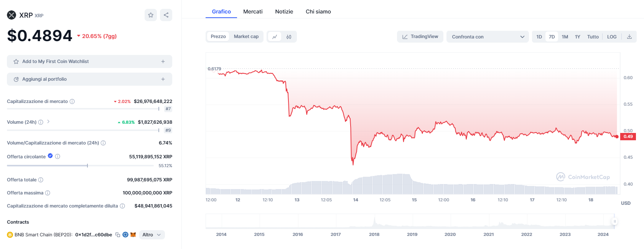Click the timeline range slider handle
This screenshot has height=249, width=644.
(614, 221)
